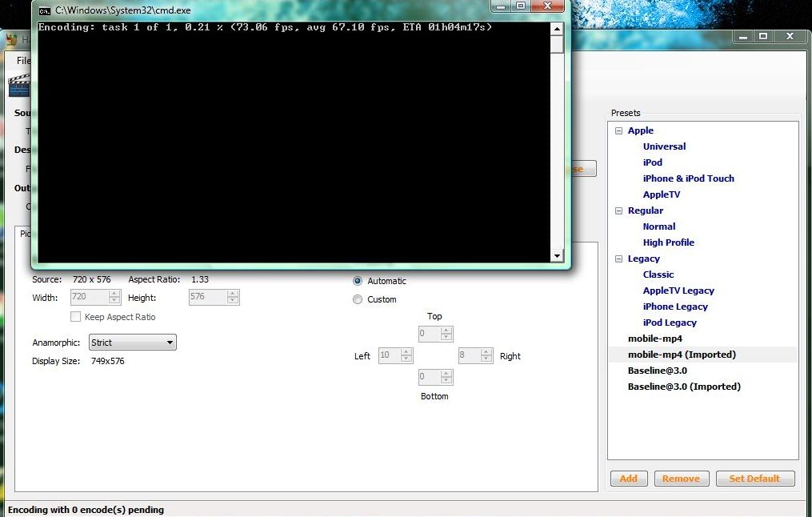Click the Add preset button
The width and height of the screenshot is (812, 517).
(629, 478)
